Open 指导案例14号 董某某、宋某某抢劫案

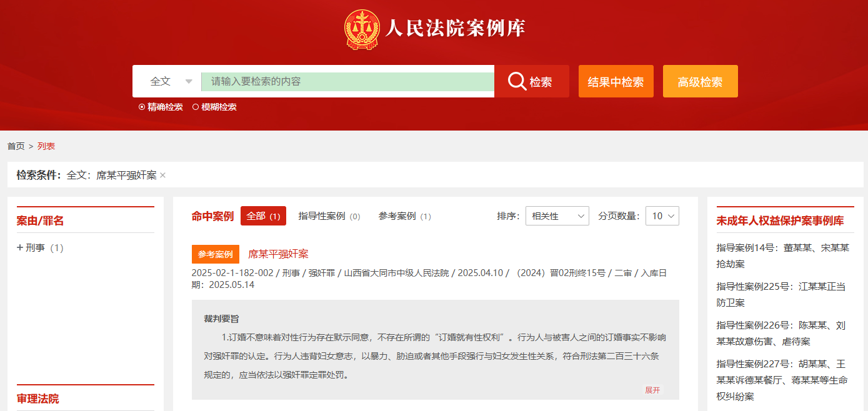(x=782, y=255)
